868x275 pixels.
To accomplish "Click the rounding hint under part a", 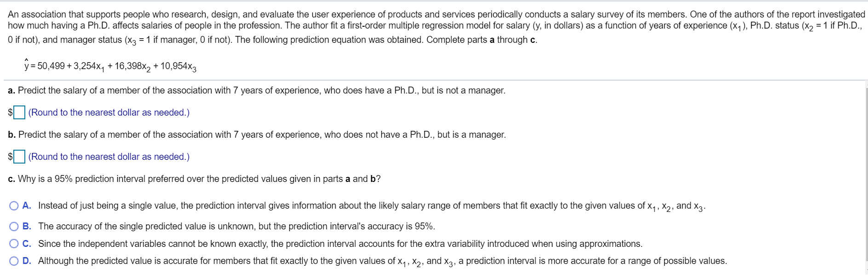I will pos(109,112).
